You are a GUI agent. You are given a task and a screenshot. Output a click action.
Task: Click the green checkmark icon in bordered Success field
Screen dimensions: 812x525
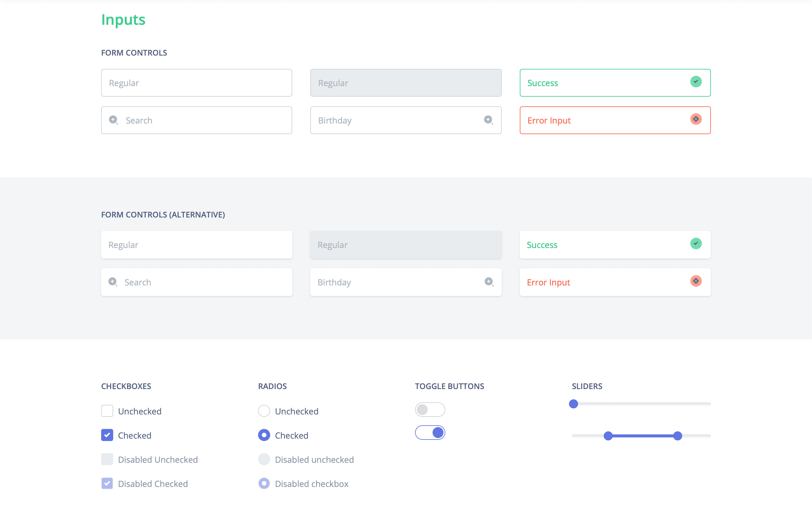[x=695, y=82]
